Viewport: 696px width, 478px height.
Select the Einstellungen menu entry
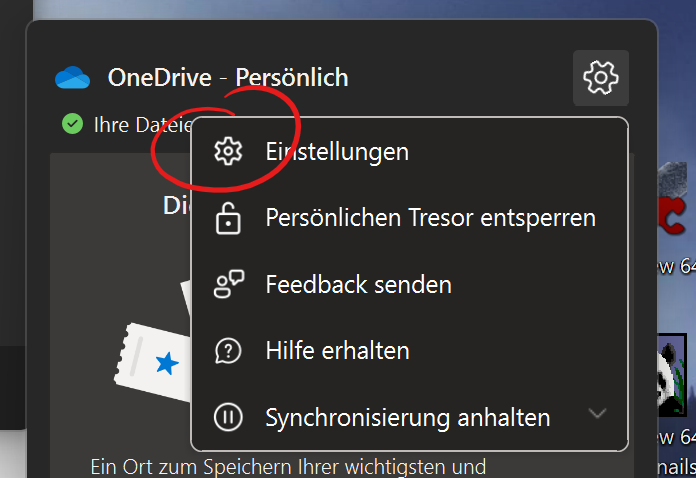click(x=337, y=152)
